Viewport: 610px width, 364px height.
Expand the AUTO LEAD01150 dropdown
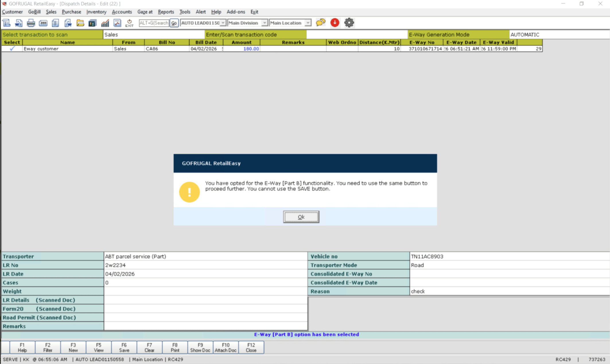(x=223, y=23)
